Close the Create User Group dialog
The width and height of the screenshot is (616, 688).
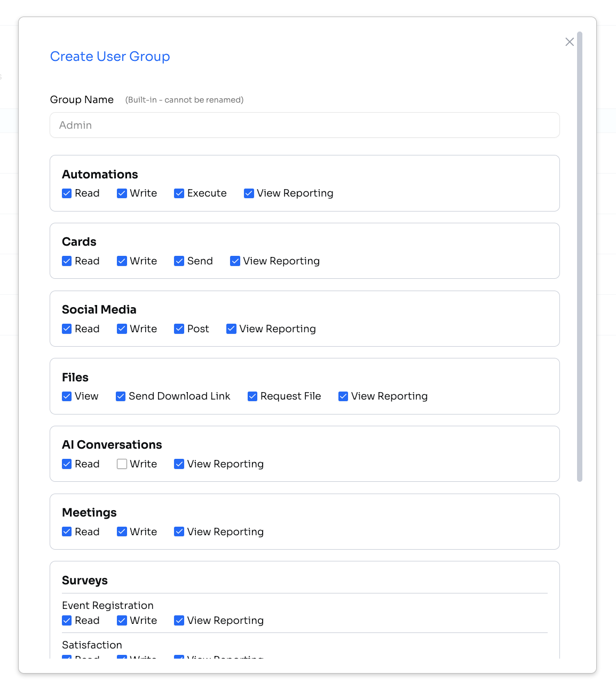click(570, 42)
